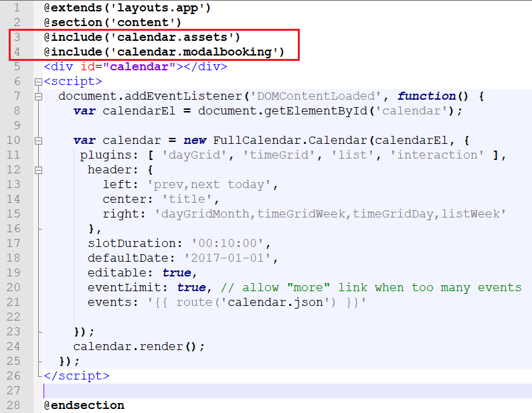Collapse the addEventListener function fold on line 7
The image size is (532, 413).
38,96
